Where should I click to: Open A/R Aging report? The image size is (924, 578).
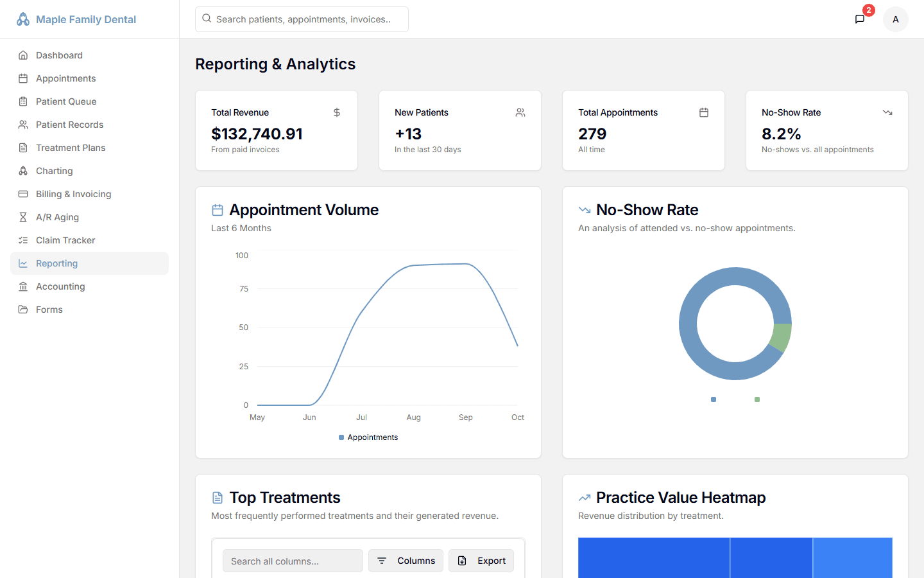coord(89,217)
